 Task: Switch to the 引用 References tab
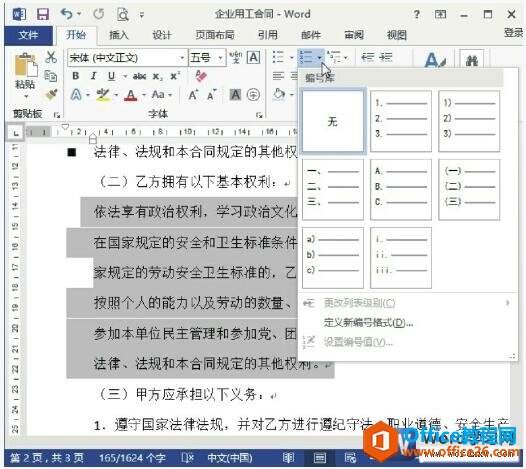[267, 35]
